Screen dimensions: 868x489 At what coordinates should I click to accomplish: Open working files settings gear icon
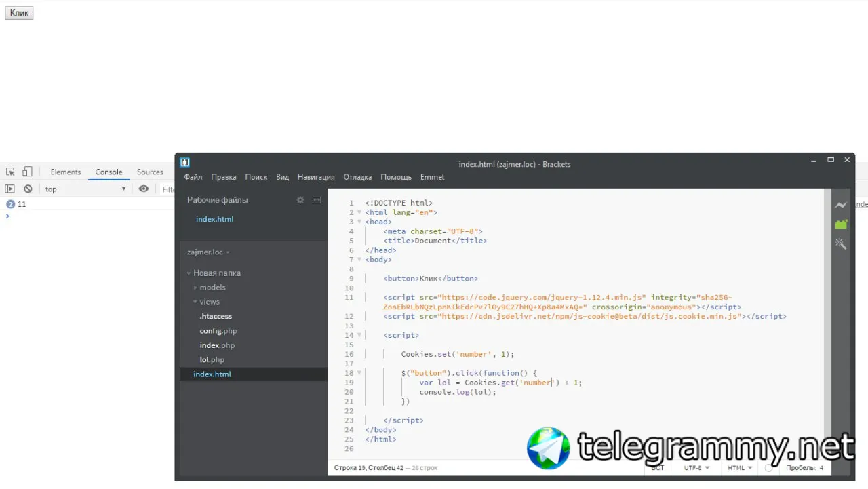pyautogui.click(x=300, y=200)
